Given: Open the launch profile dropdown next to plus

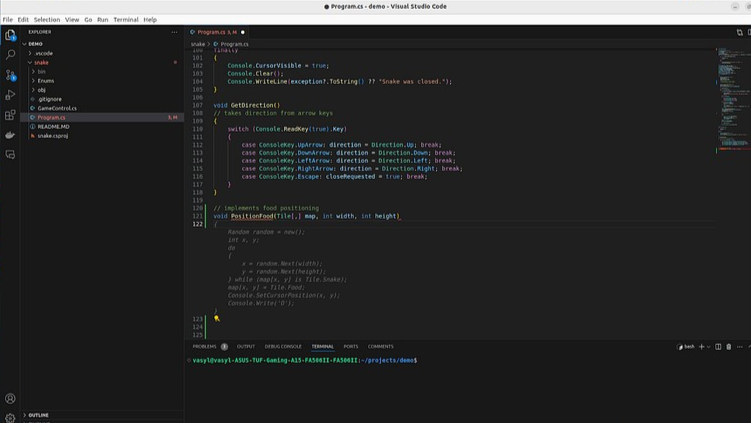Looking at the screenshot, I should coord(709,347).
